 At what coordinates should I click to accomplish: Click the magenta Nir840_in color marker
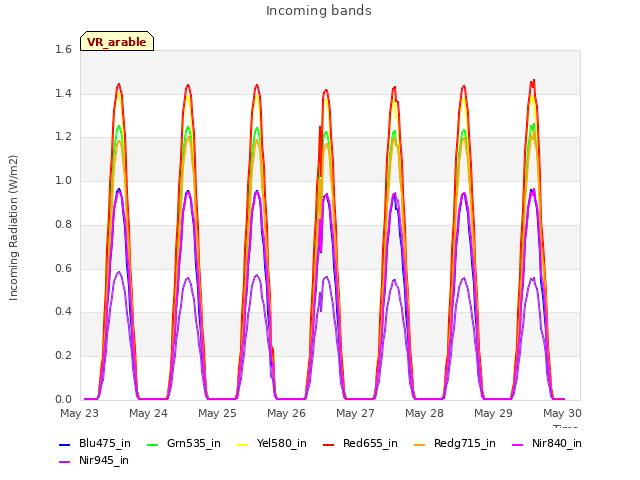pos(518,444)
